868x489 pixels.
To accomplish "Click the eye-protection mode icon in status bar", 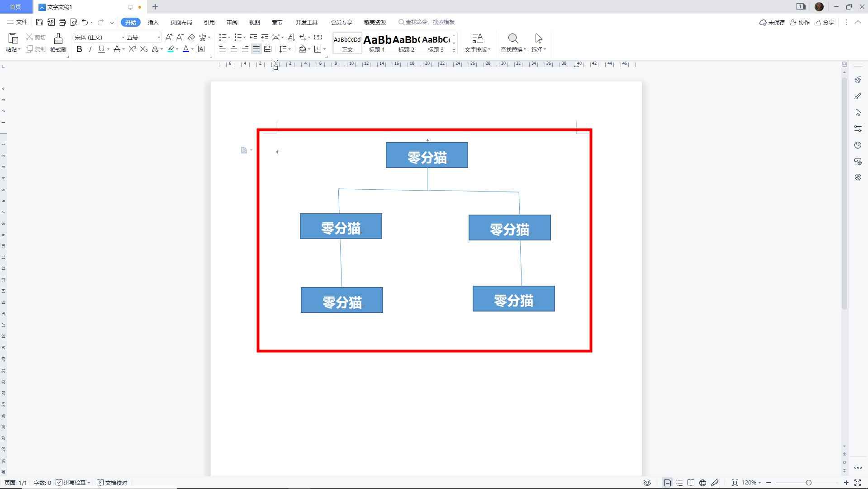I will pyautogui.click(x=646, y=483).
